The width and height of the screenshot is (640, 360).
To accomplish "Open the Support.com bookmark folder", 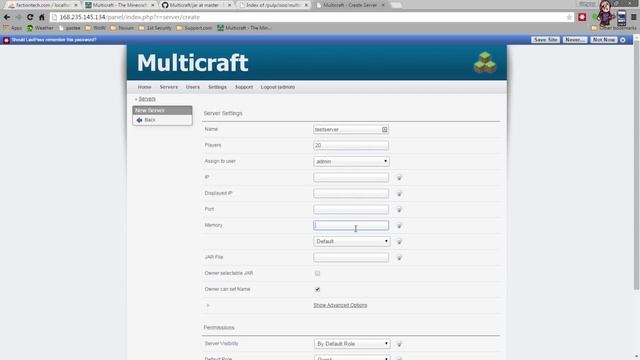I will 194,28.
